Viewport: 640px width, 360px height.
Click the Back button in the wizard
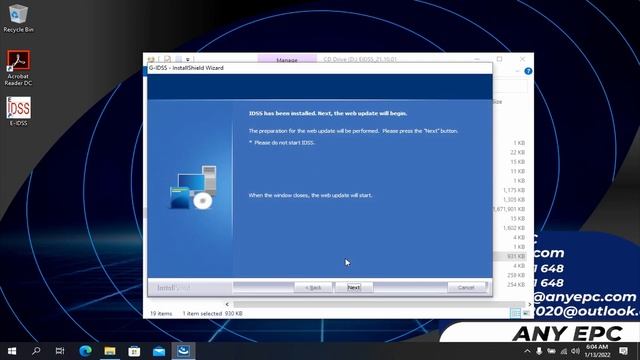(313, 287)
